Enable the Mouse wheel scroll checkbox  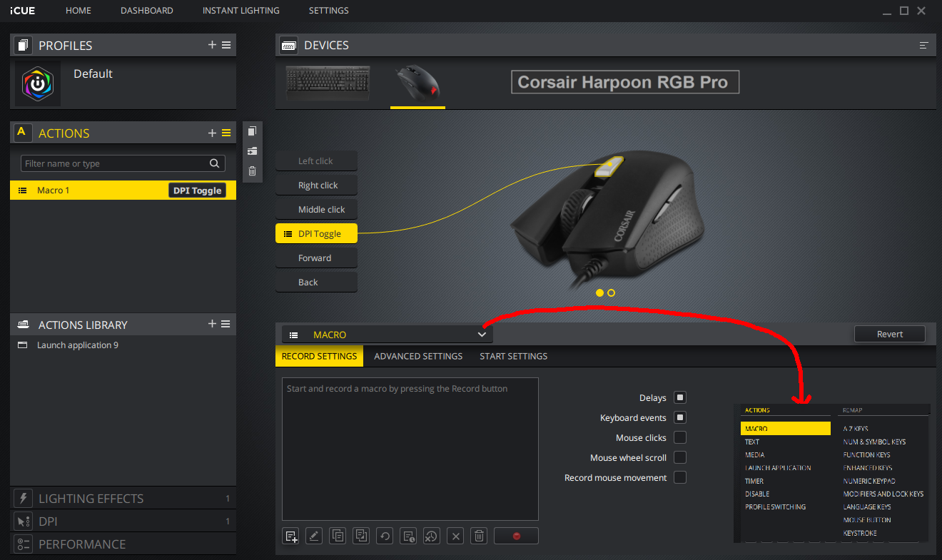[680, 457]
